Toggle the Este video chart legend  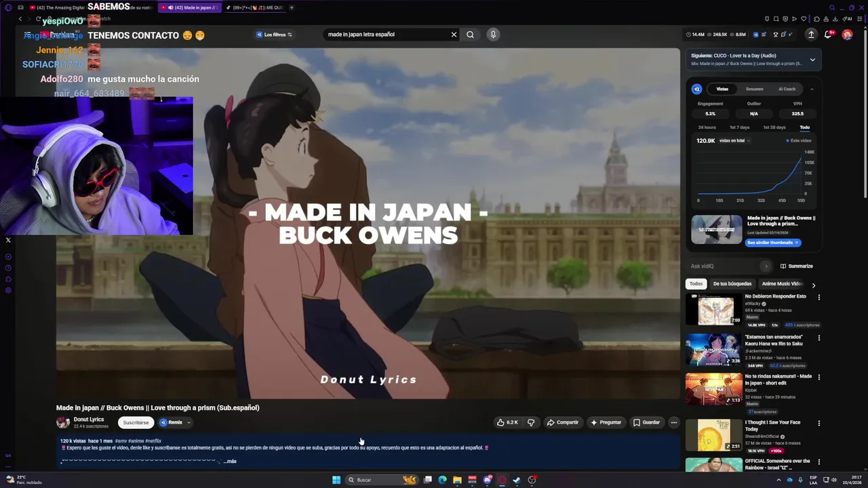799,140
